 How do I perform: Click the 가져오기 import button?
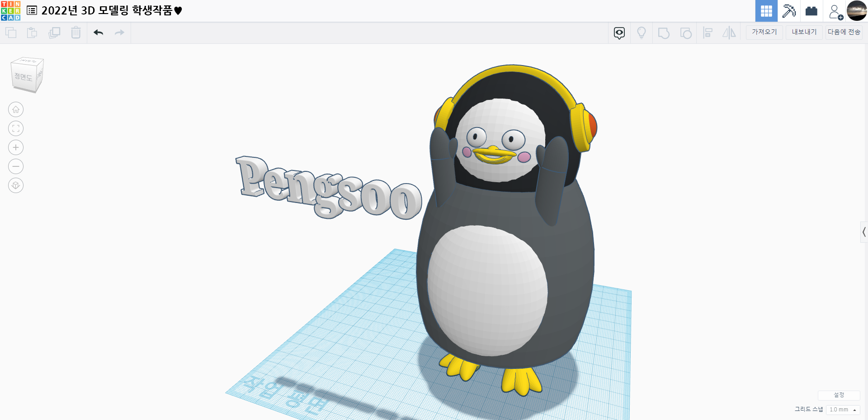coord(764,32)
